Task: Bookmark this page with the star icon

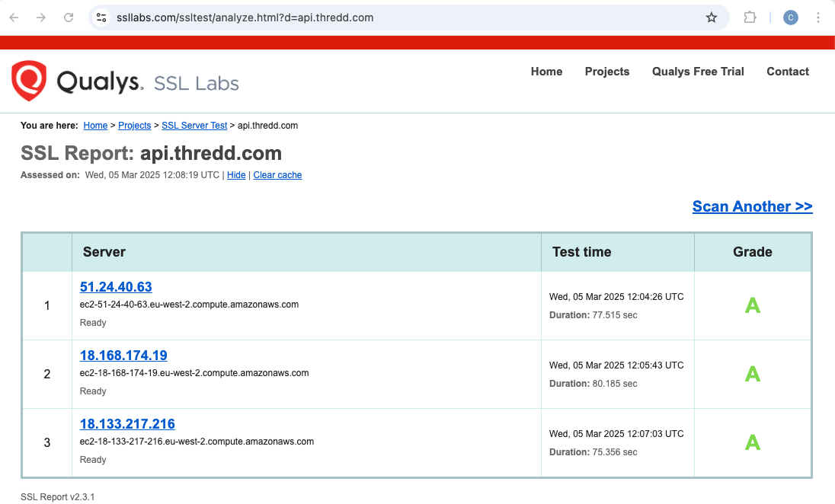Action: point(712,18)
